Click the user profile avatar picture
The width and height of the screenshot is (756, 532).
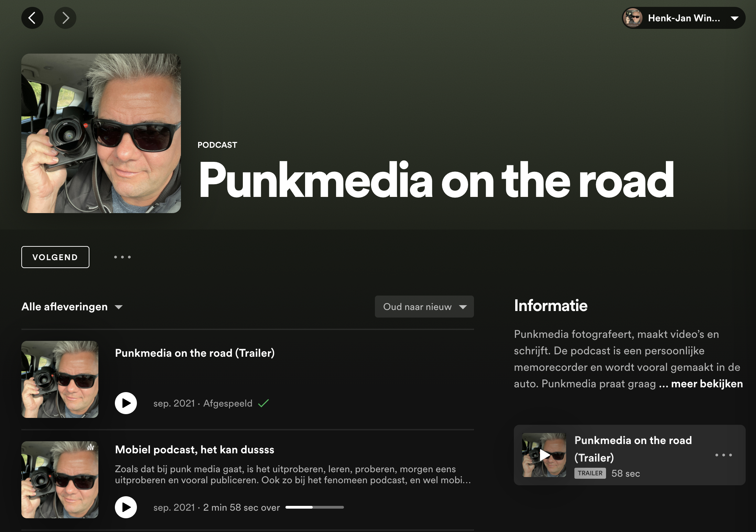click(x=633, y=18)
